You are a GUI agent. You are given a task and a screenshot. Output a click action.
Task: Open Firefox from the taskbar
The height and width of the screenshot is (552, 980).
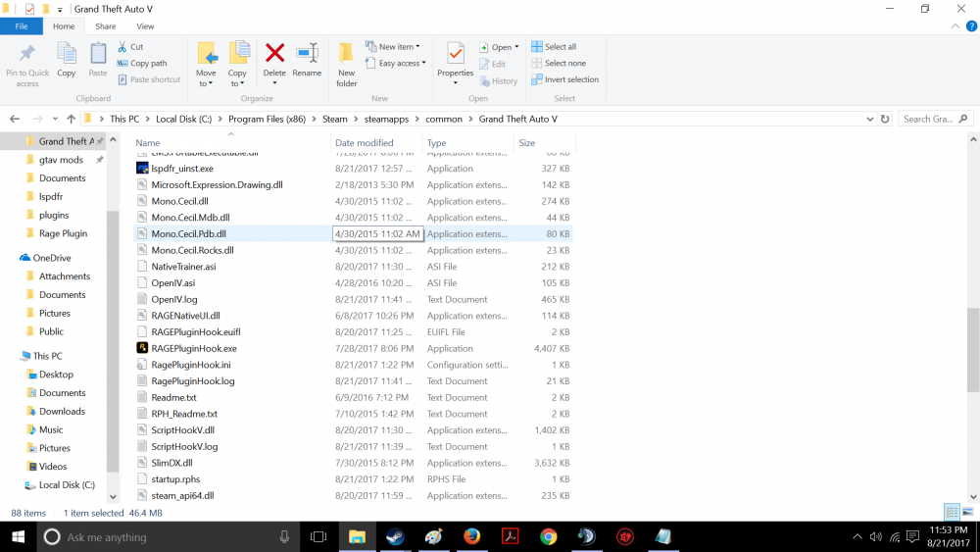pos(472,537)
